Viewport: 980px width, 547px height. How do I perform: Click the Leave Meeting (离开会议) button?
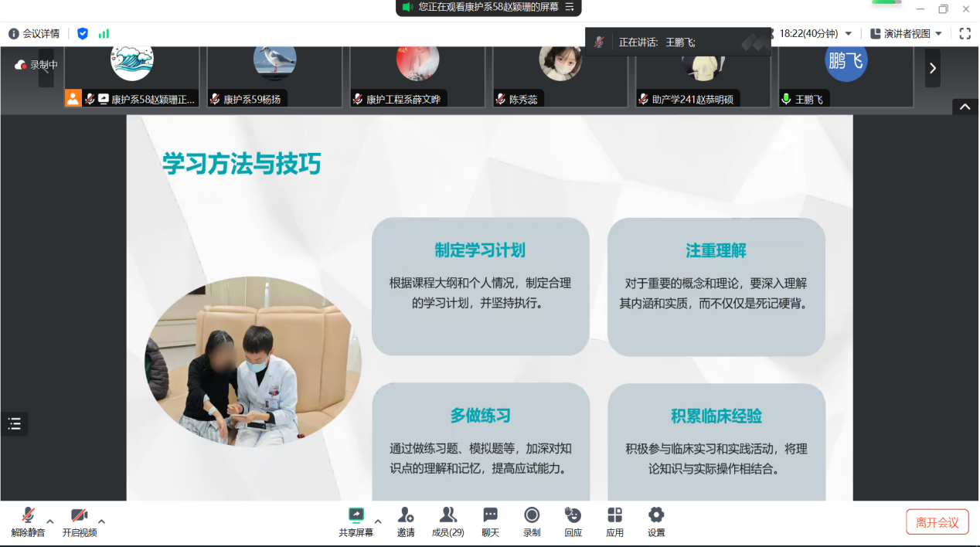tap(937, 522)
